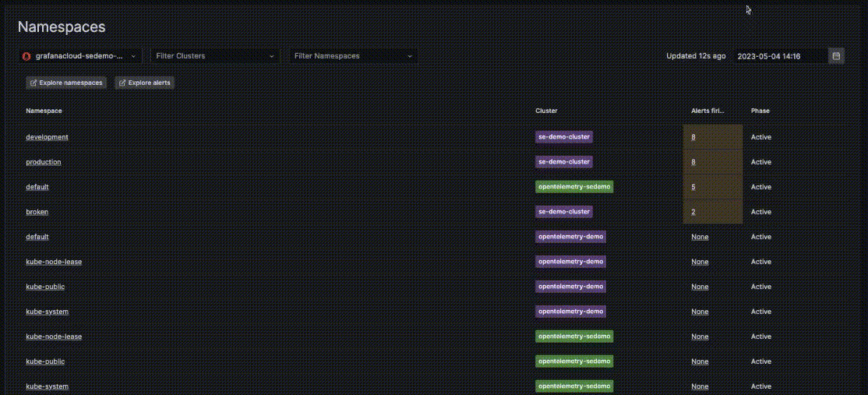868x395 pixels.
Task: Click opentelemetry-sedemo badge in the alerting default row
Action: 574,187
